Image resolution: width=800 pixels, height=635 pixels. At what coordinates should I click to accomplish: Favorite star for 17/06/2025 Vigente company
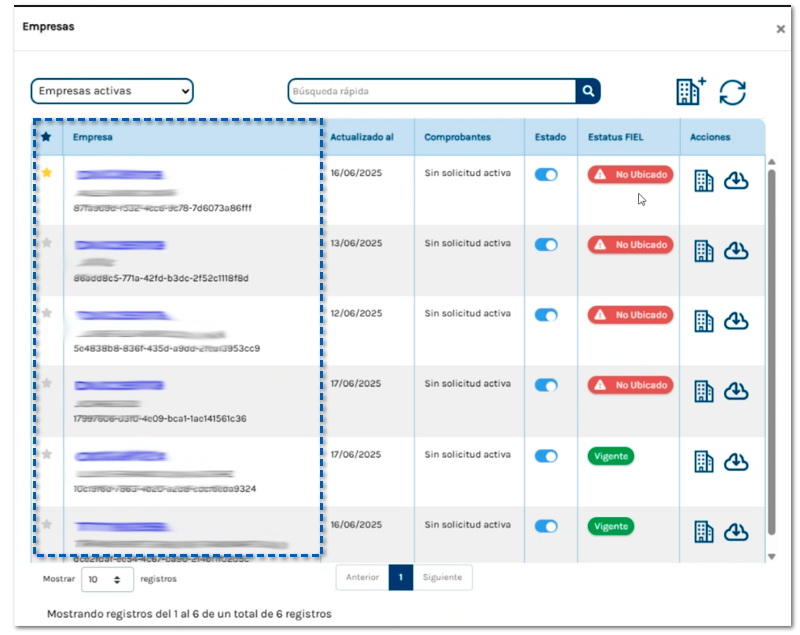(47, 454)
